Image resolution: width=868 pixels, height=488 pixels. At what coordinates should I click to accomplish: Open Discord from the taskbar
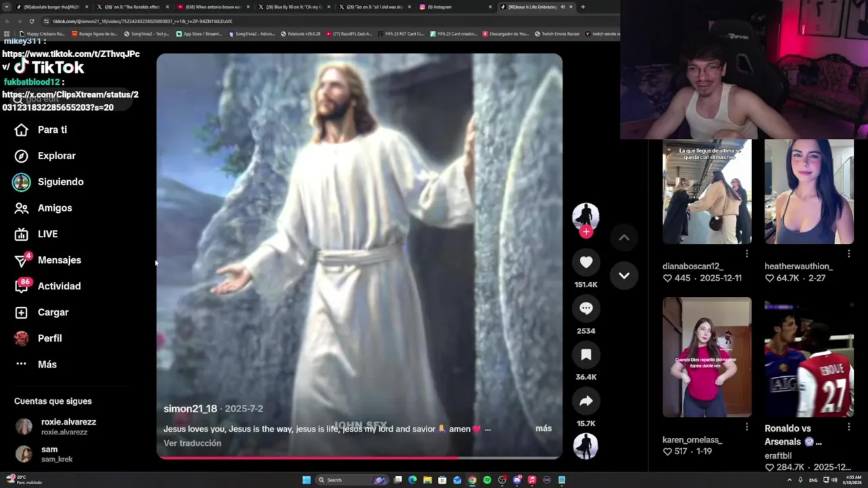click(x=517, y=480)
